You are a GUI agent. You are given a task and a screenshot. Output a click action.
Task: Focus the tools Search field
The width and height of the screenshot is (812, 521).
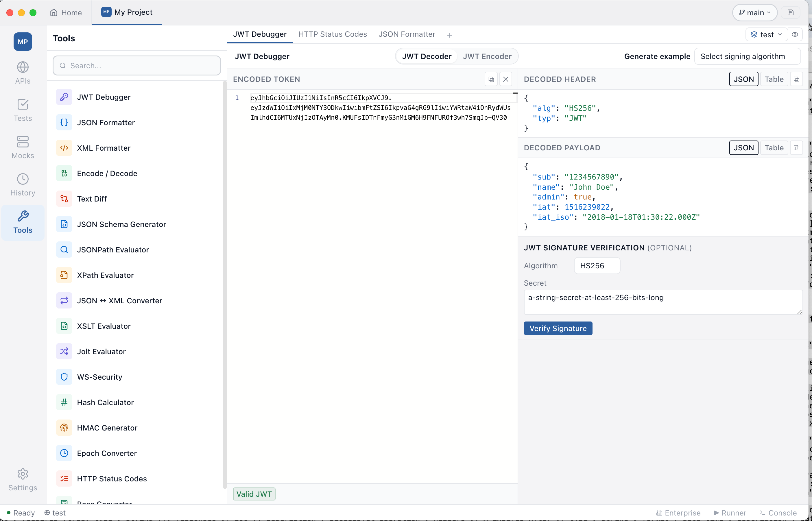tap(137, 66)
